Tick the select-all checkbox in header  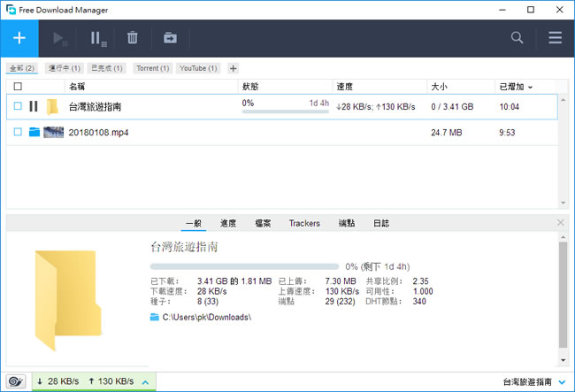[18, 87]
